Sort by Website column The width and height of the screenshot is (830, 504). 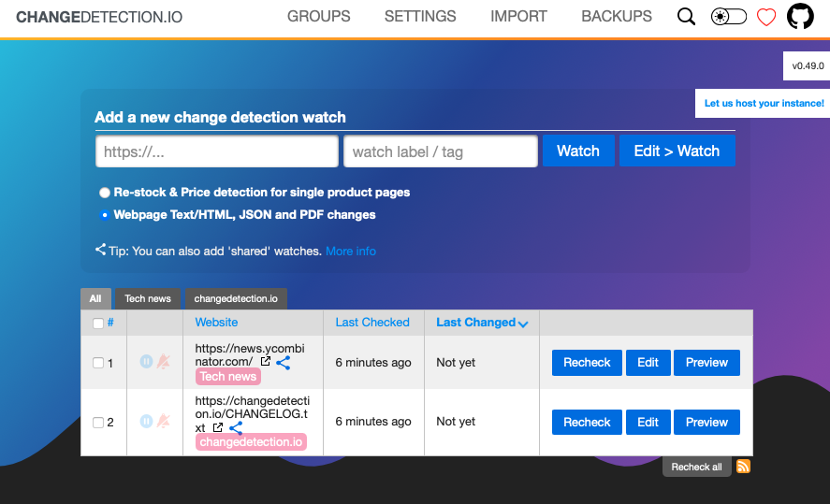[216, 323]
